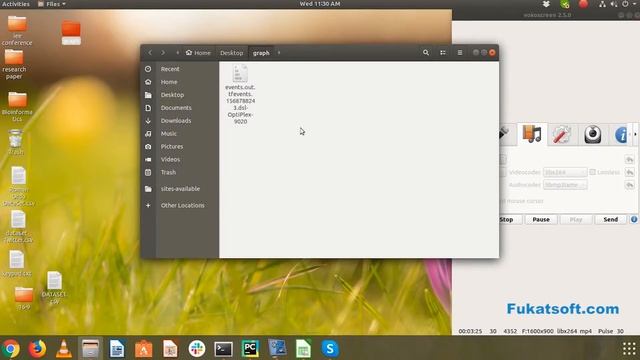The height and width of the screenshot is (360, 640).
Task: Open Activities overview
Action: (16, 4)
